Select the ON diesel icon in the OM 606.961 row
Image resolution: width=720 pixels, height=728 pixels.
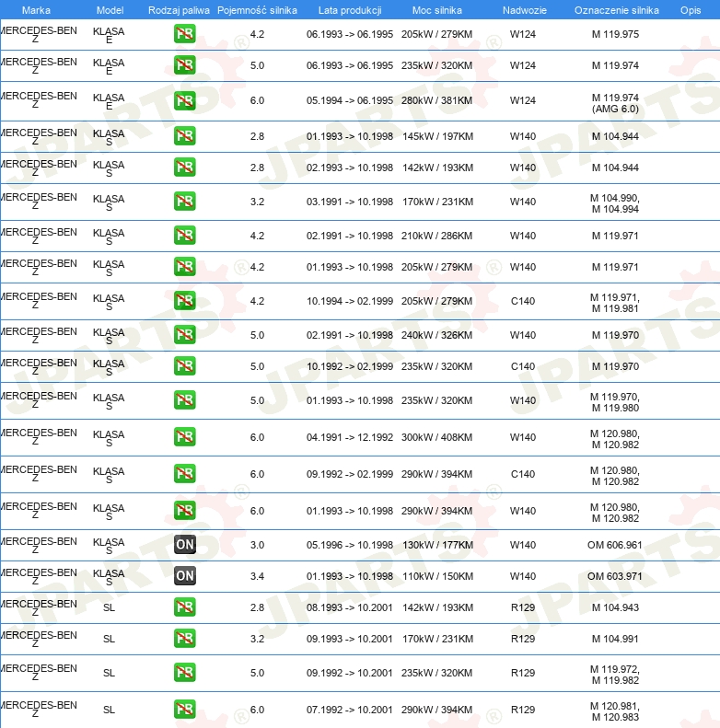tap(184, 545)
